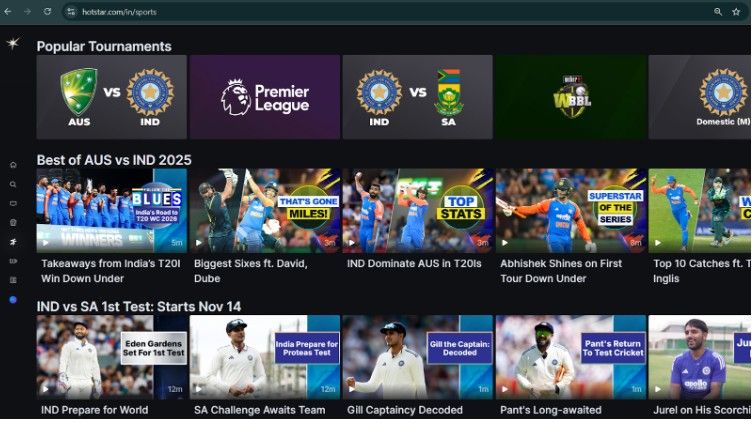Click the Best of AUS vs IND 2025 heading
The width and height of the screenshot is (752, 422).
click(114, 160)
